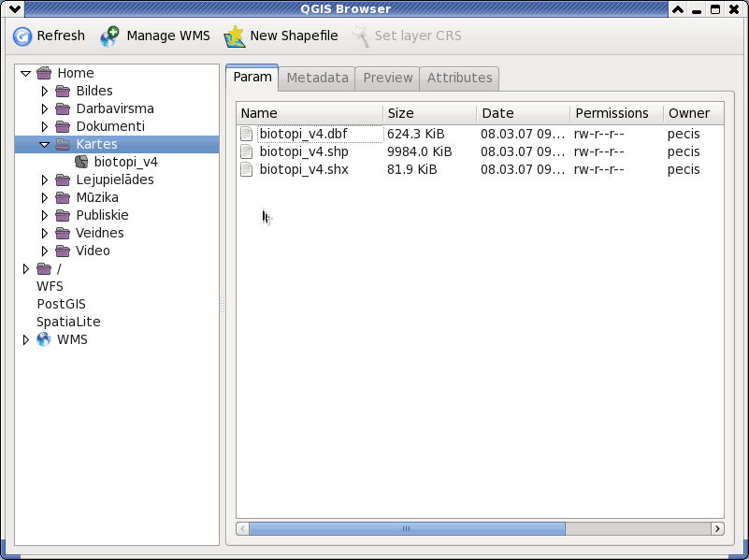
Task: Click the Publiskie folder icon
Action: pyautogui.click(x=63, y=215)
